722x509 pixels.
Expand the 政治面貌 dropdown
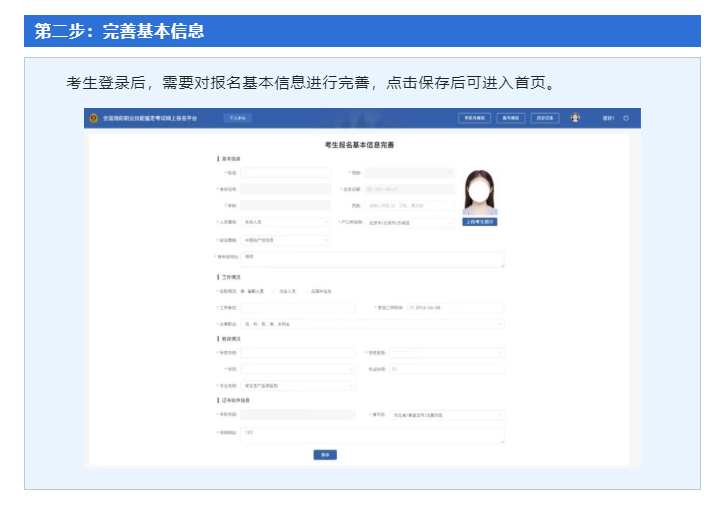point(285,240)
